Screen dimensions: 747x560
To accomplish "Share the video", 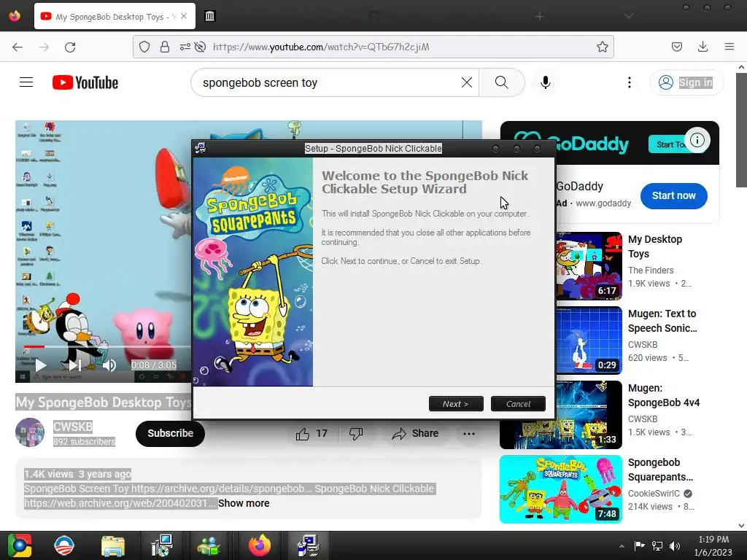I will click(415, 433).
